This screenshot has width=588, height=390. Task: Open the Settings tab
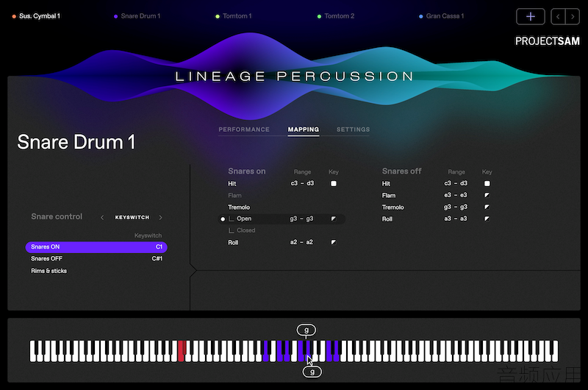pyautogui.click(x=353, y=130)
